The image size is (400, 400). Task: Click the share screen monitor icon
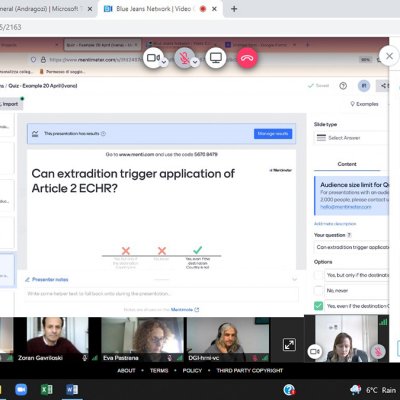click(x=216, y=58)
